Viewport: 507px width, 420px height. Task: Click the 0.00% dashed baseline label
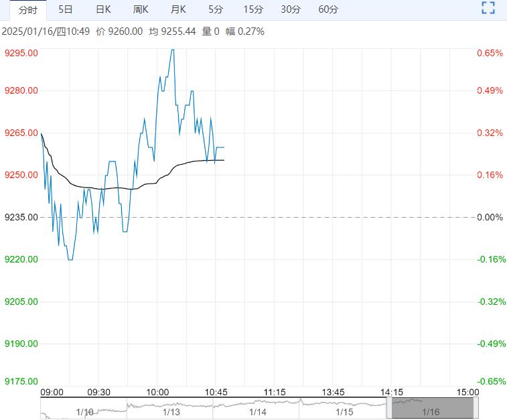point(490,217)
